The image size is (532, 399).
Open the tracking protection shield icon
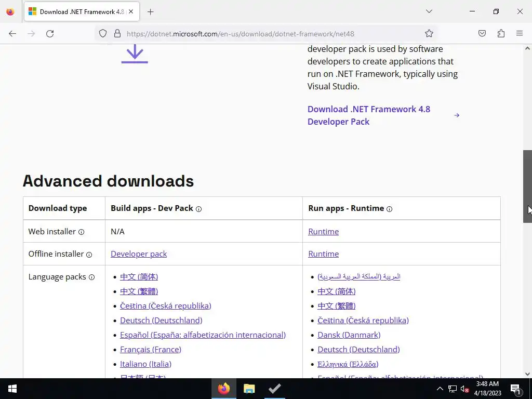point(103,34)
